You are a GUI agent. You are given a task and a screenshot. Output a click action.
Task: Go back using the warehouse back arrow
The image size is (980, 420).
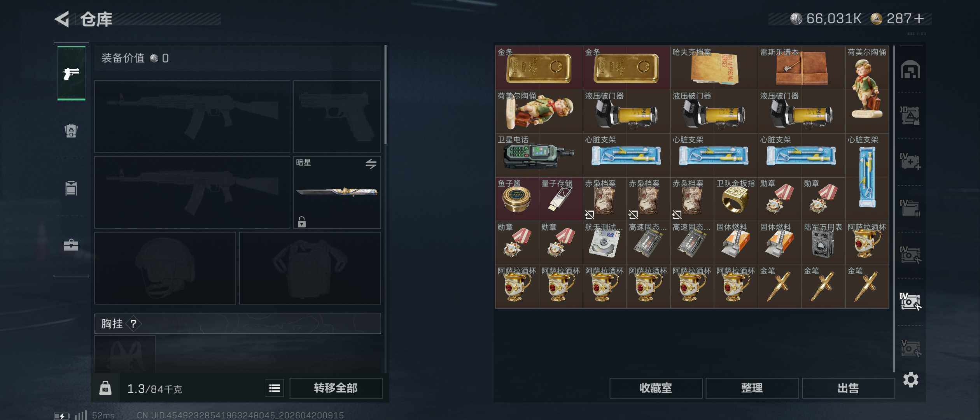pos(62,19)
